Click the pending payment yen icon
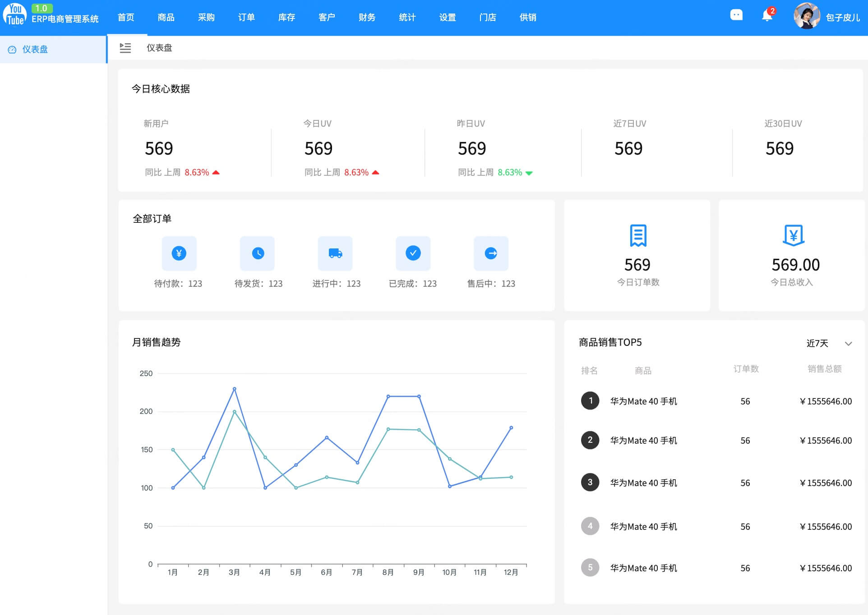 click(x=179, y=253)
